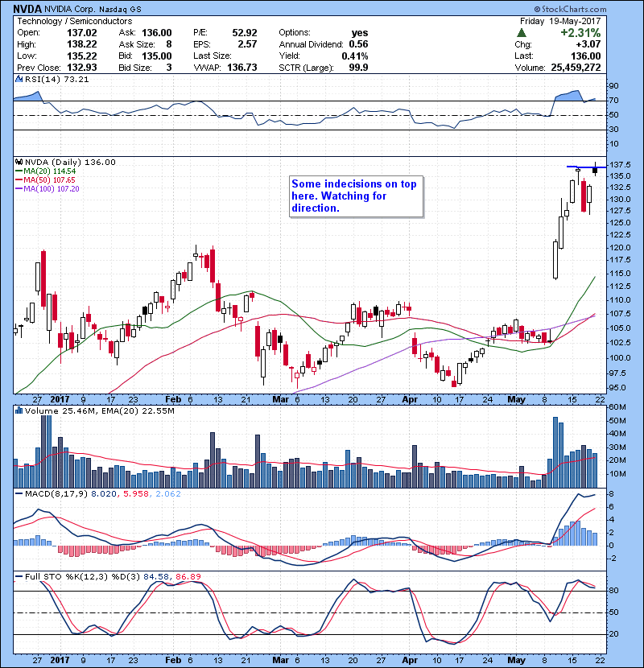Click the green up arrow beside +2.31%

coord(522,33)
